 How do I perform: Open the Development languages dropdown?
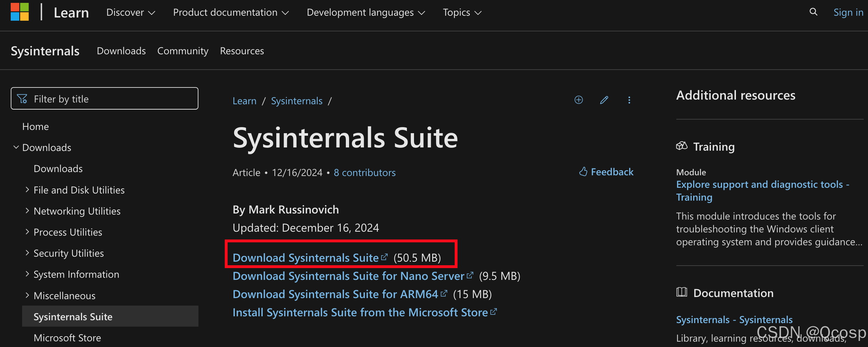click(366, 12)
